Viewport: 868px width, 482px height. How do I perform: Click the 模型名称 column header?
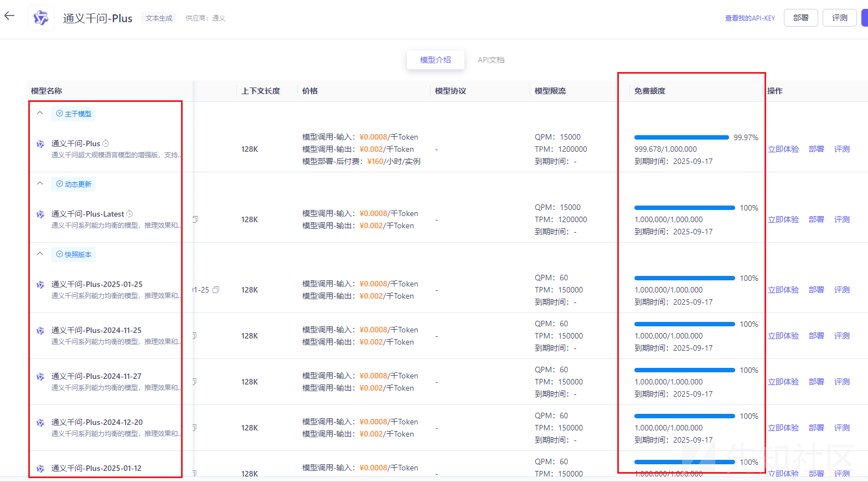coord(46,91)
